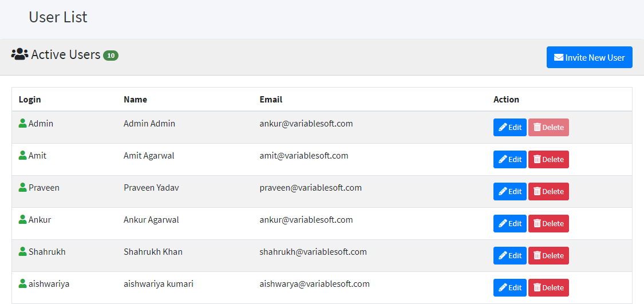644x304 pixels.
Task: Click the Invite New User button
Action: 589,57
